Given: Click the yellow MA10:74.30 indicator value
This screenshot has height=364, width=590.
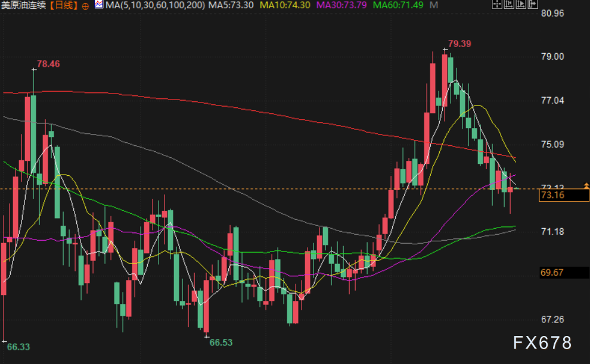Looking at the screenshot, I should coord(285,5).
